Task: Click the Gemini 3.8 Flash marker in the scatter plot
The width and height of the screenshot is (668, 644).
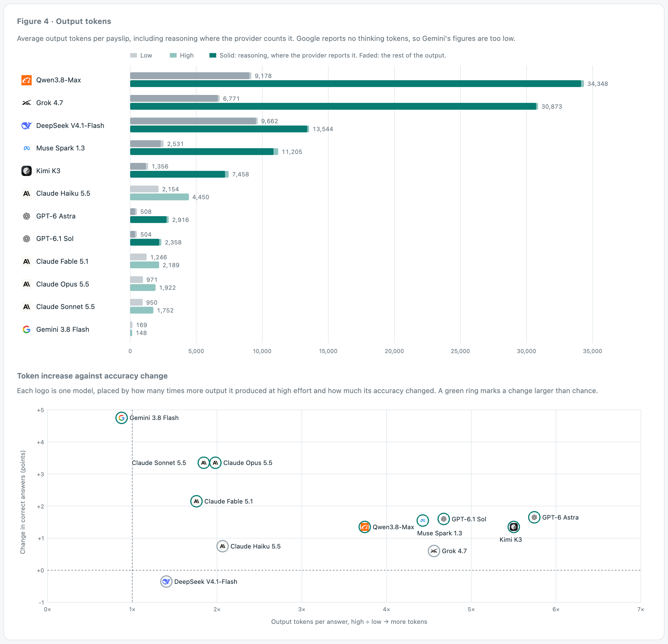Action: point(121,418)
